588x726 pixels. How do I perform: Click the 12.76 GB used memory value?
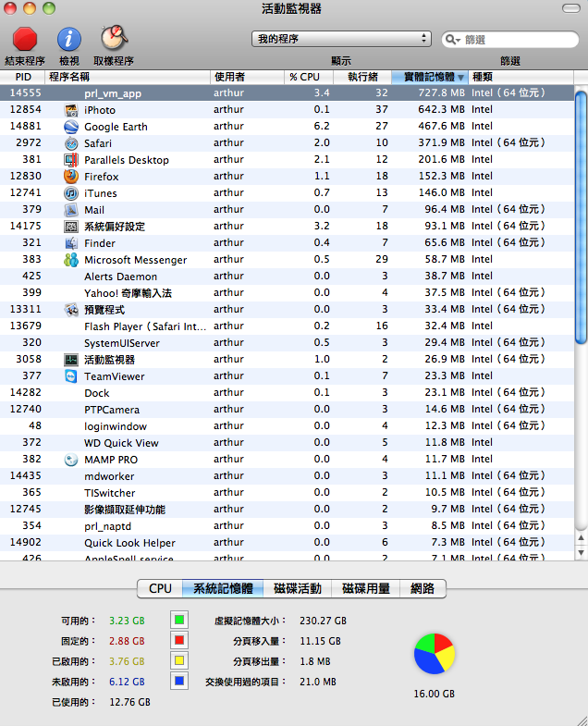[x=129, y=702]
